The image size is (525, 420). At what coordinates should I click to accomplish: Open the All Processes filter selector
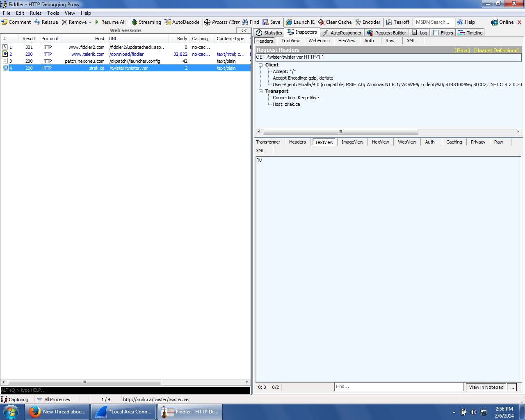point(54,399)
